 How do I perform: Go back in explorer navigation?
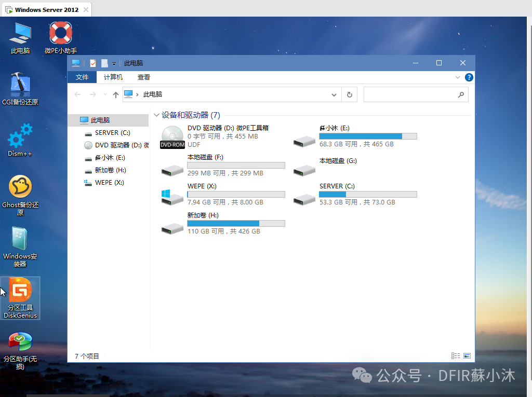[x=78, y=94]
